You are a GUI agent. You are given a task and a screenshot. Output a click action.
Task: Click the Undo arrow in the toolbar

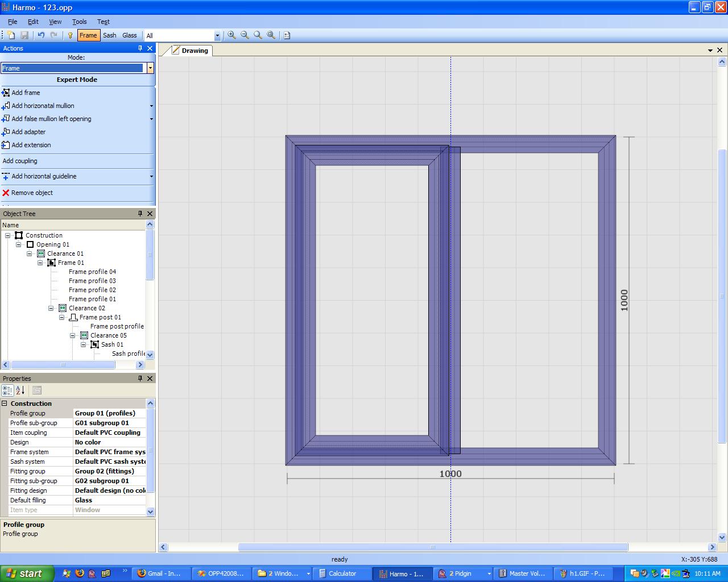coord(41,35)
